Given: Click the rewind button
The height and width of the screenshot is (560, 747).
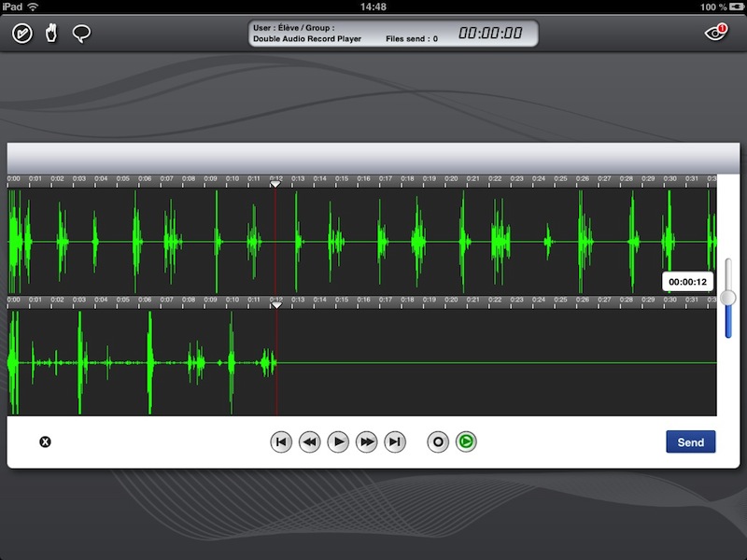Looking at the screenshot, I should pyautogui.click(x=310, y=441).
